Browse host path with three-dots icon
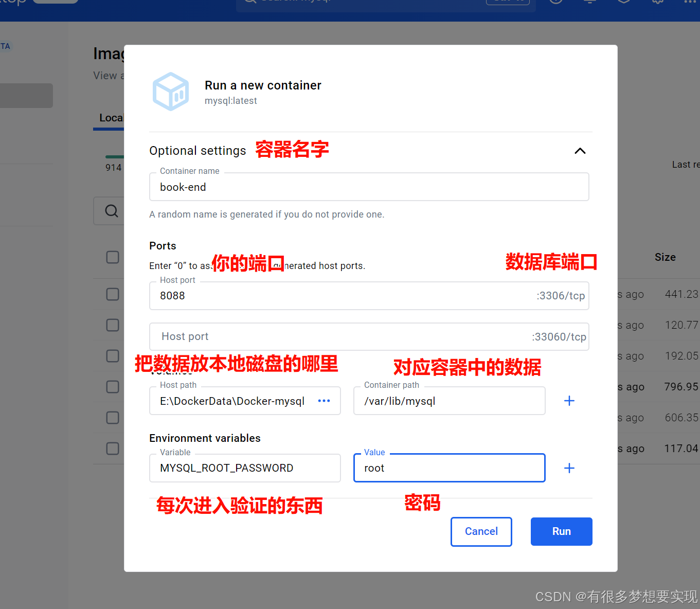Image resolution: width=700 pixels, height=609 pixels. tap(324, 401)
